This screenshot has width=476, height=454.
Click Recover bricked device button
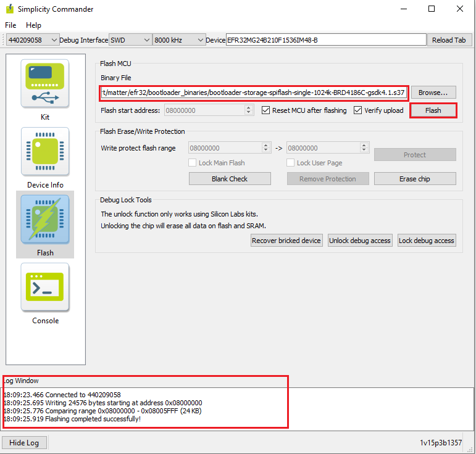point(286,241)
